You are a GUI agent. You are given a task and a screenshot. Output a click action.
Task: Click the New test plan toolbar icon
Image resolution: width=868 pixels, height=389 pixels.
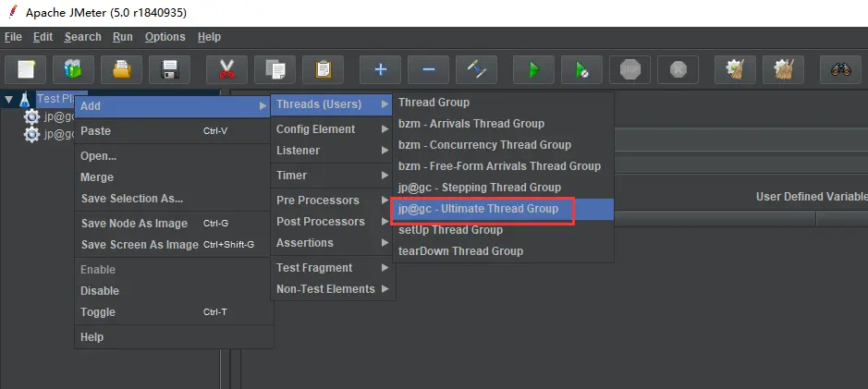click(25, 69)
